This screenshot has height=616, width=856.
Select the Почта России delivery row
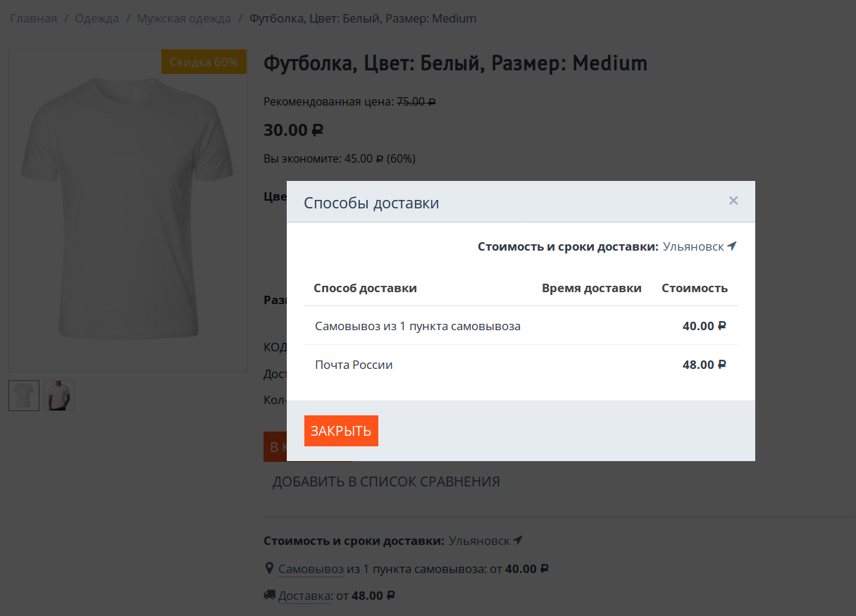[354, 365]
